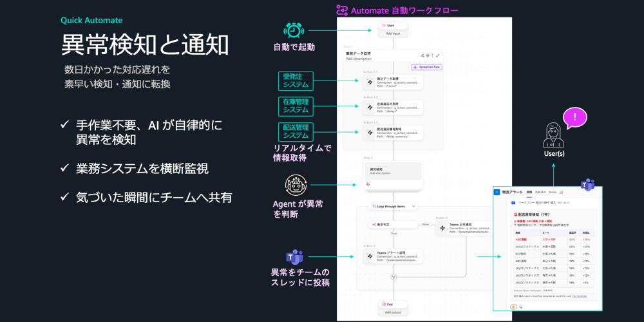Switch to the Notes tab in Teams
Screen dimensions: 644x322
click(x=553, y=192)
